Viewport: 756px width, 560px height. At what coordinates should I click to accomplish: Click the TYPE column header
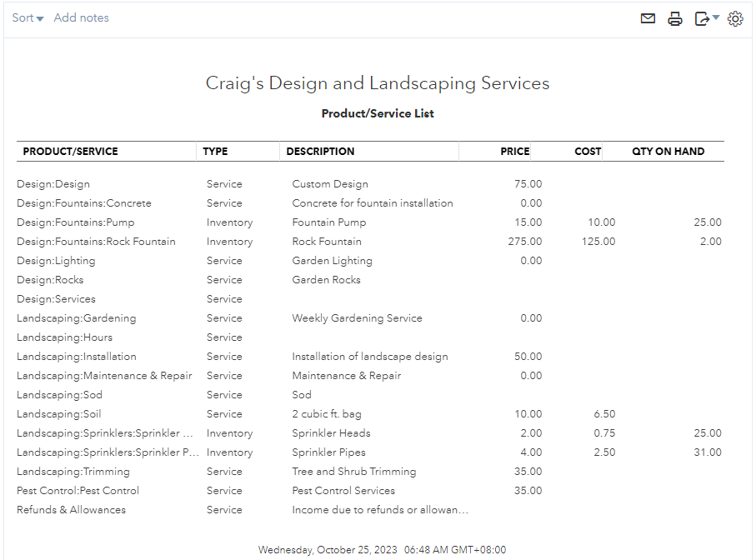[215, 152]
